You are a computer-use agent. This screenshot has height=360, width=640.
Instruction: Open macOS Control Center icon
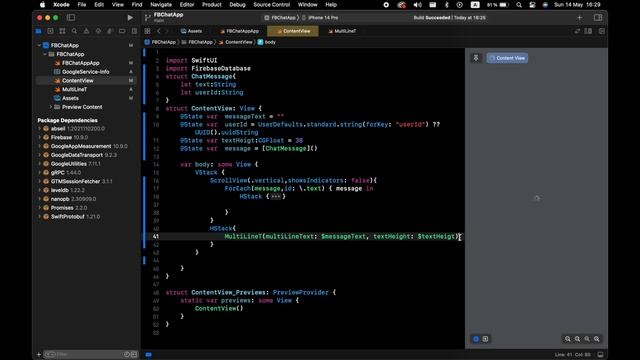click(532, 5)
